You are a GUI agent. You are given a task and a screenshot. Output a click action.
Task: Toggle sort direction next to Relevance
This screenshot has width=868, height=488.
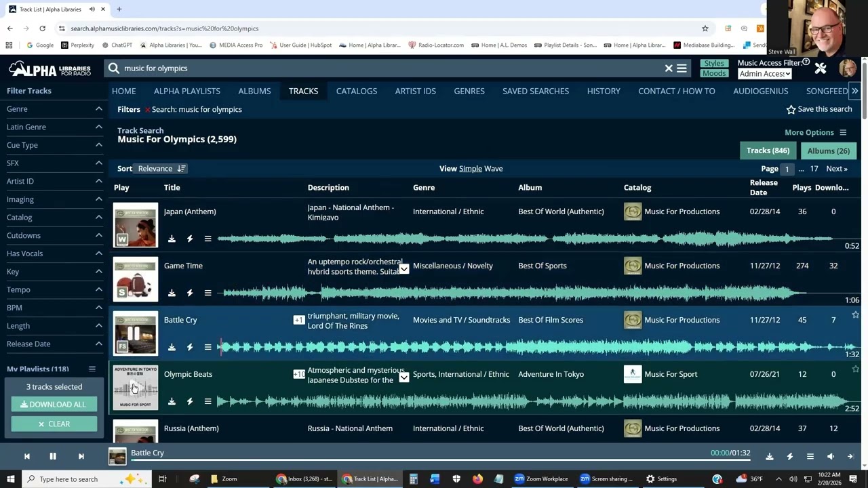(x=181, y=169)
